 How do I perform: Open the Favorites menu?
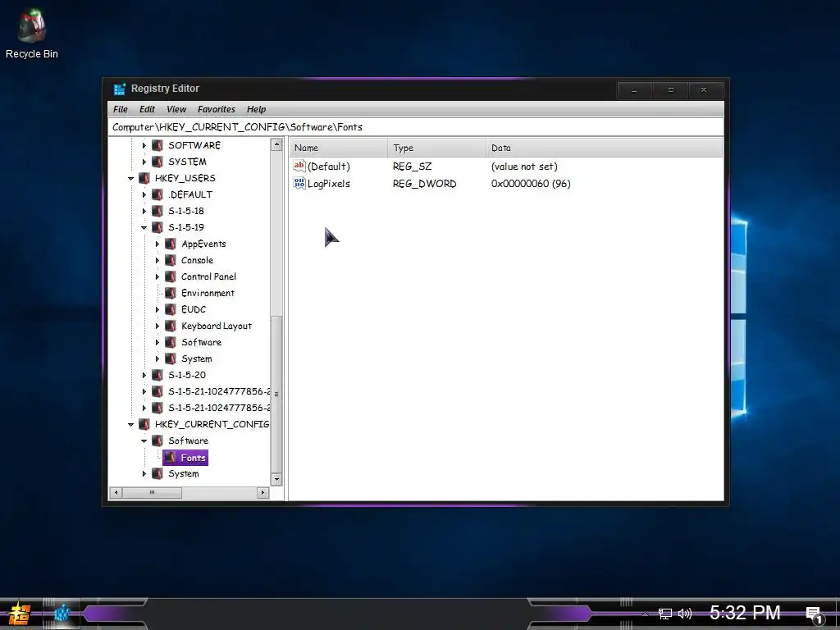tap(217, 109)
